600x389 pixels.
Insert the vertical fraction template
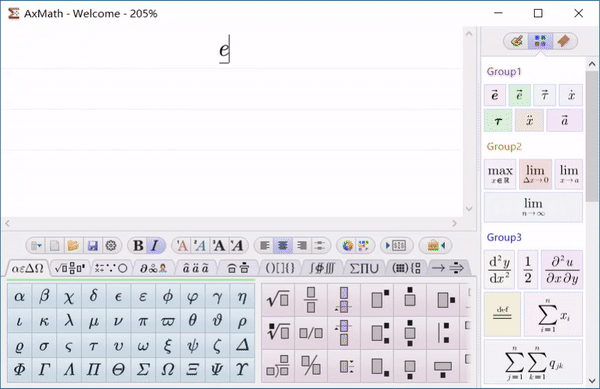click(x=311, y=299)
